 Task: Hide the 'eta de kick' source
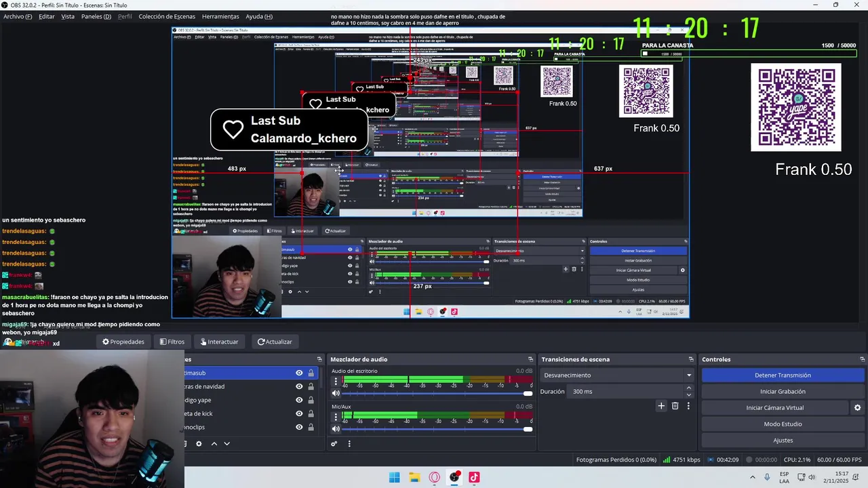299,413
